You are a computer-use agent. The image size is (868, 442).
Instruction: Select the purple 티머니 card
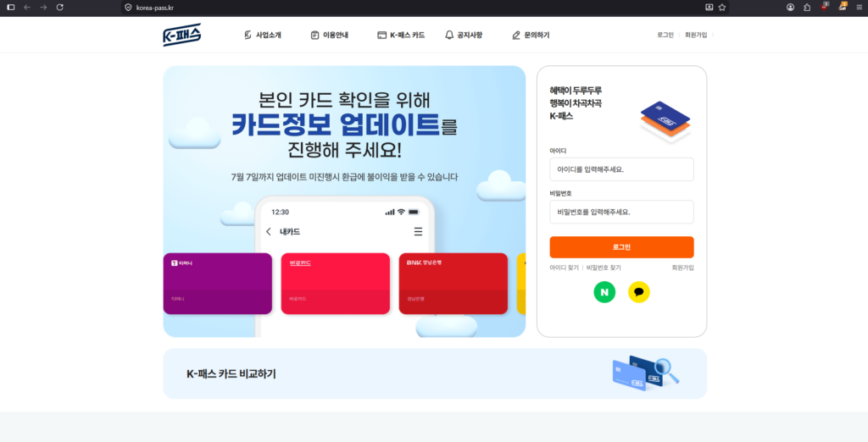pyautogui.click(x=218, y=283)
